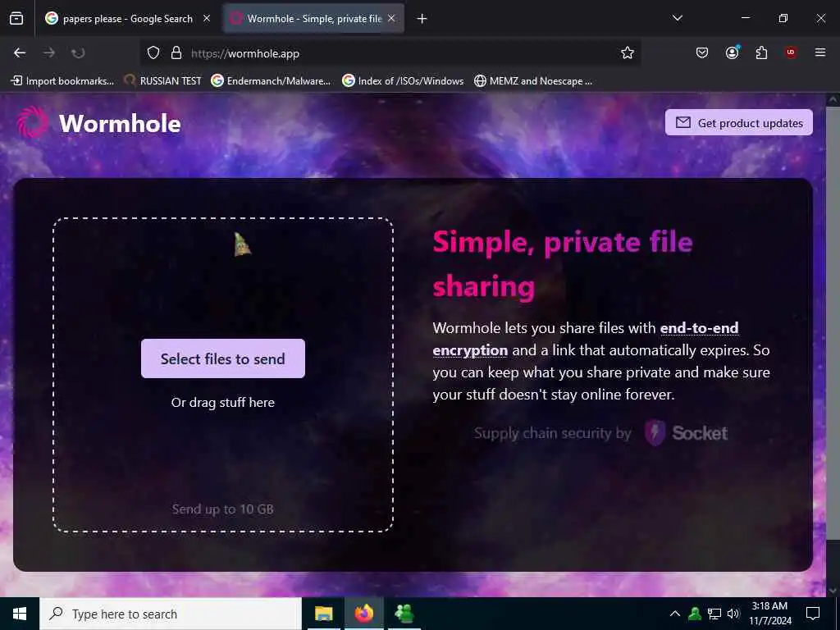Click the Socket supply chain security logo
Screen dimensions: 840x630
(x=687, y=433)
